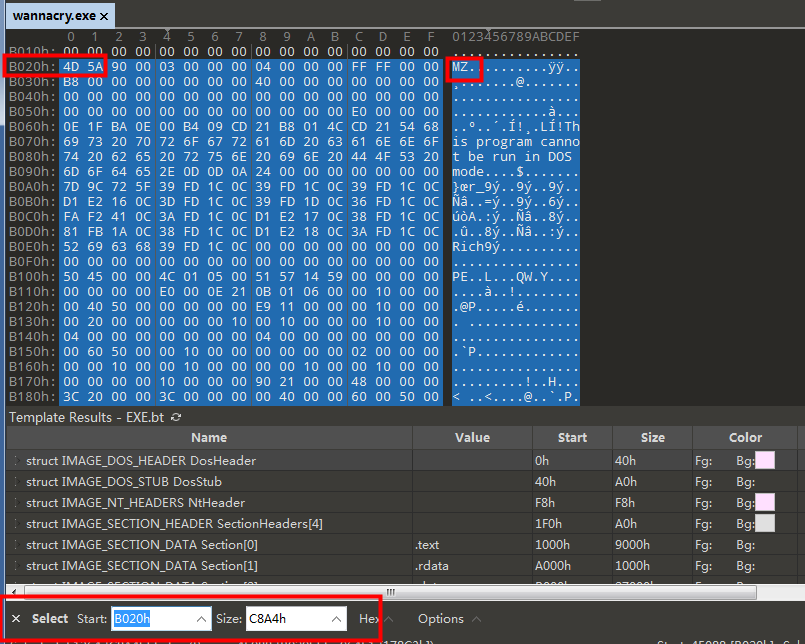Click the 0123456789ABCDEF ASCII column header

tap(516, 37)
